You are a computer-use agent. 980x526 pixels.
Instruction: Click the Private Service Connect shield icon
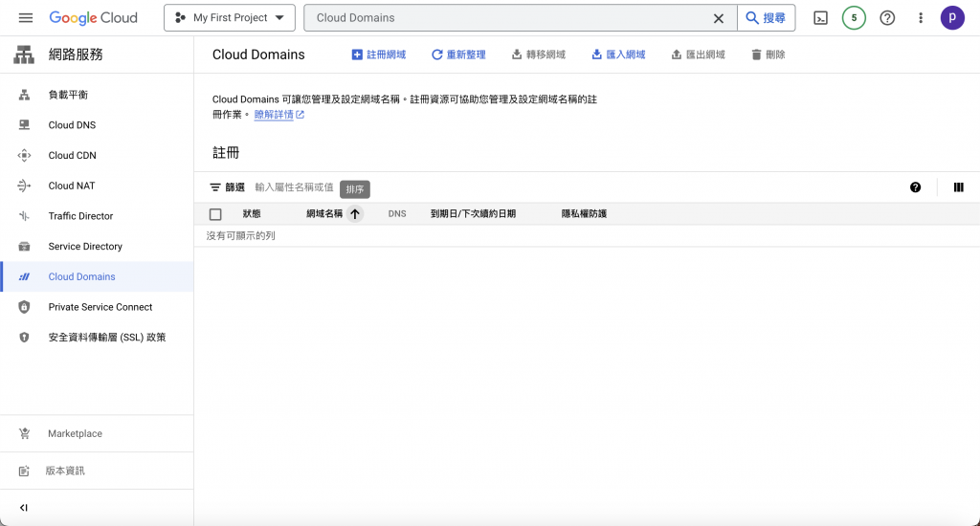[x=24, y=307]
